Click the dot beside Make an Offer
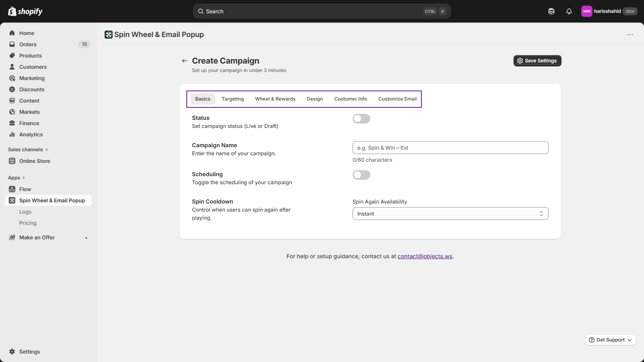Viewport: 644px width, 362px height. click(86, 238)
